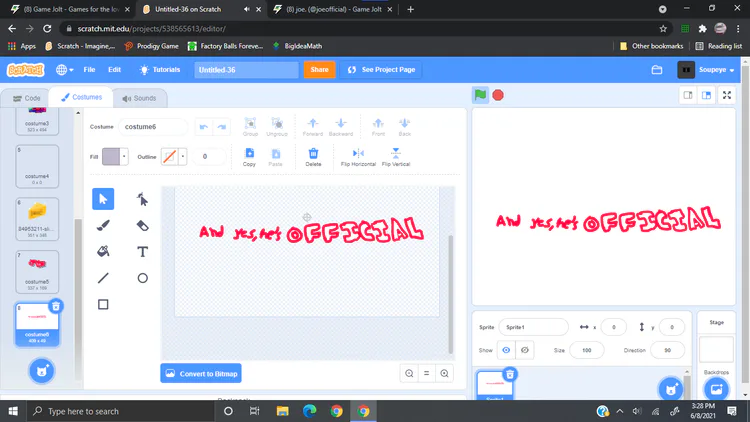The height and width of the screenshot is (422, 750).
Task: Select the Circle tool
Action: [142, 278]
